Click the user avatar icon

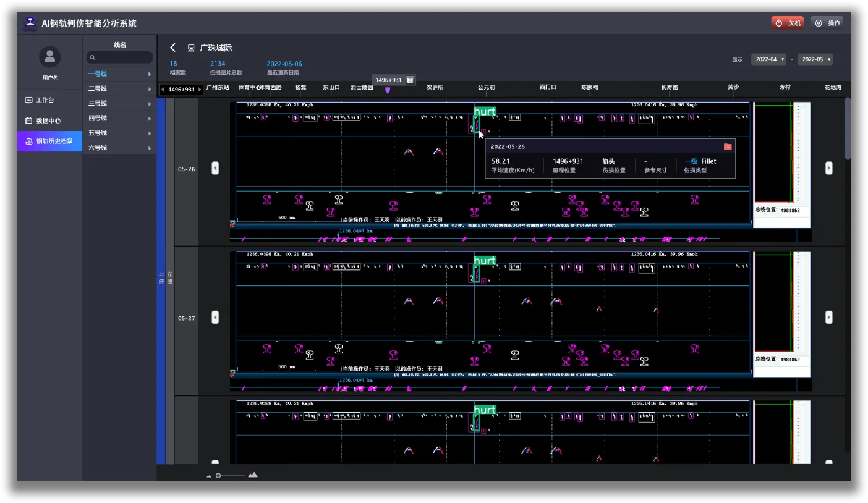(49, 57)
